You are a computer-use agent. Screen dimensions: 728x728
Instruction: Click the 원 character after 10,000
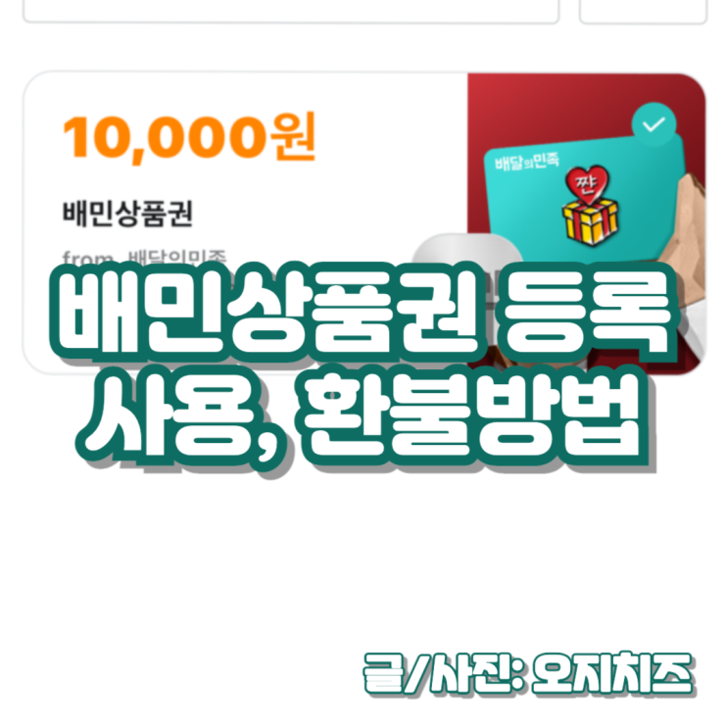point(294,135)
